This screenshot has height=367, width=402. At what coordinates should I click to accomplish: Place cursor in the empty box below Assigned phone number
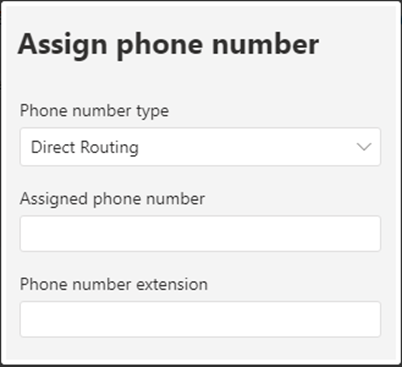tap(200, 233)
